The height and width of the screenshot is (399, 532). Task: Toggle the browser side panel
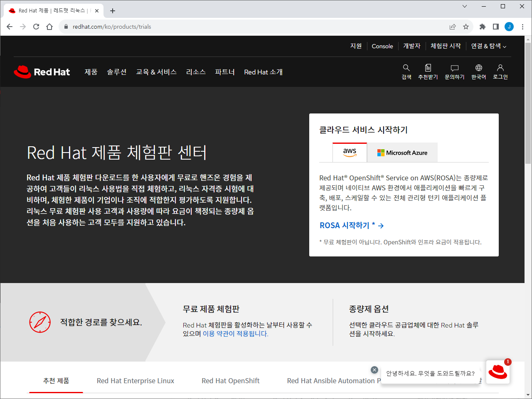click(x=496, y=27)
